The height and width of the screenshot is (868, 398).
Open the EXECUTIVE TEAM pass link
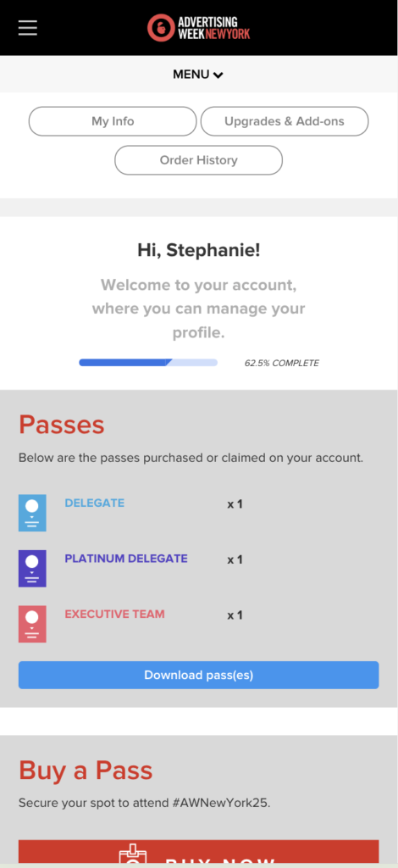point(114,614)
